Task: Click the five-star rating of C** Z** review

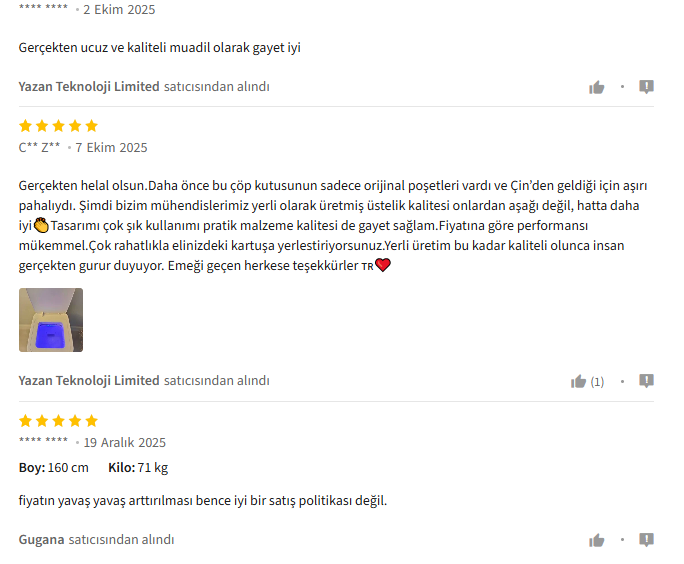Action: [58, 126]
